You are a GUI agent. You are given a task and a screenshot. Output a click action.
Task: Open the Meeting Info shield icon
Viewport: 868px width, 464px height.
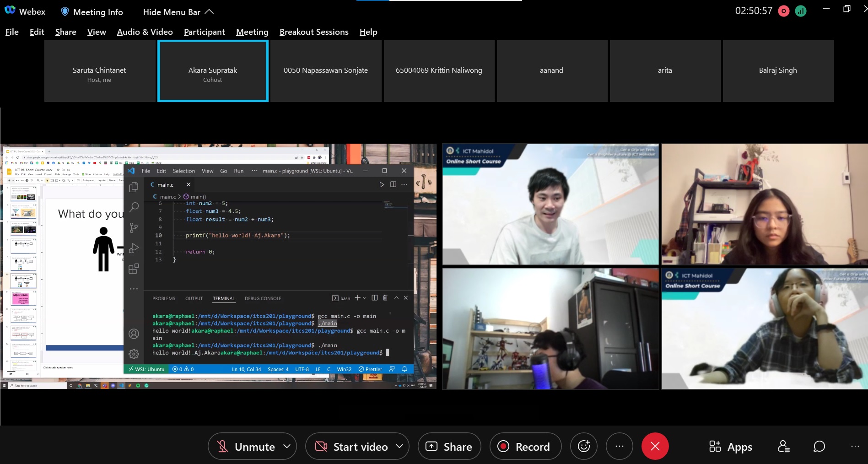[65, 12]
